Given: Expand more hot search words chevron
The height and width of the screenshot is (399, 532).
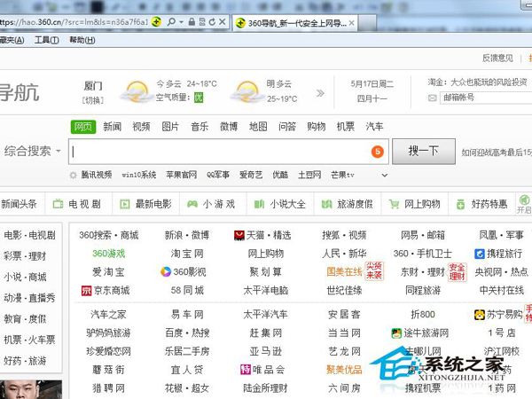Looking at the screenshot, I should [x=385, y=176].
